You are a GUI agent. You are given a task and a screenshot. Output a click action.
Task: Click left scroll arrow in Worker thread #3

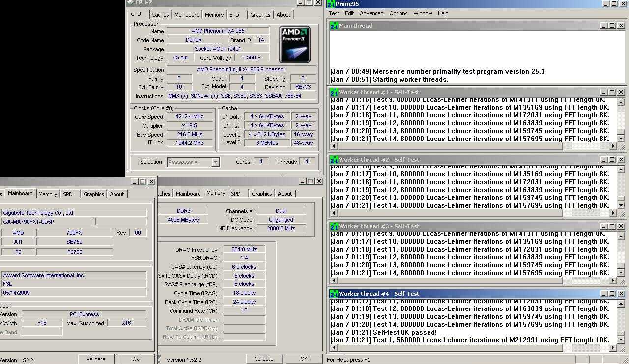tap(334, 280)
